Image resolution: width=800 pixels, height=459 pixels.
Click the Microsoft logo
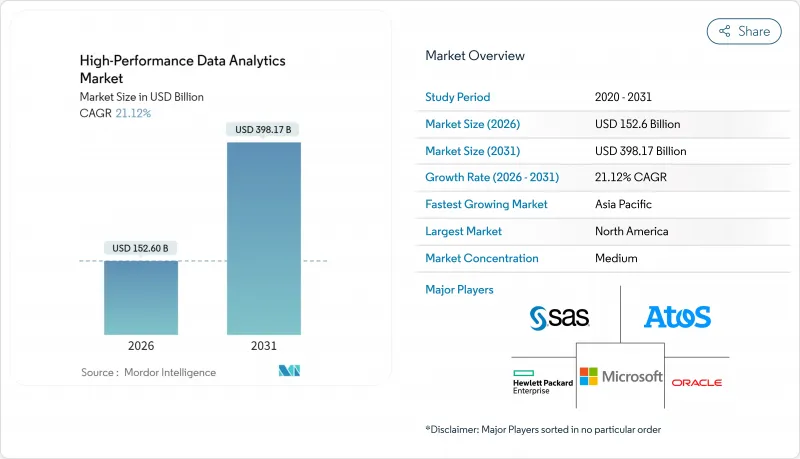coord(621,377)
